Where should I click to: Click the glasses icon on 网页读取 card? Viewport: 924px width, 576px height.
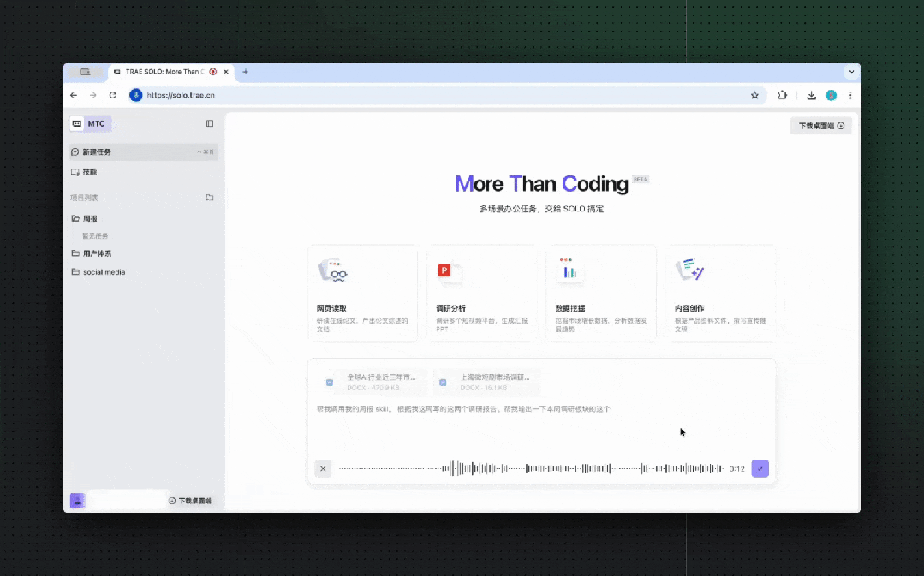tap(333, 271)
